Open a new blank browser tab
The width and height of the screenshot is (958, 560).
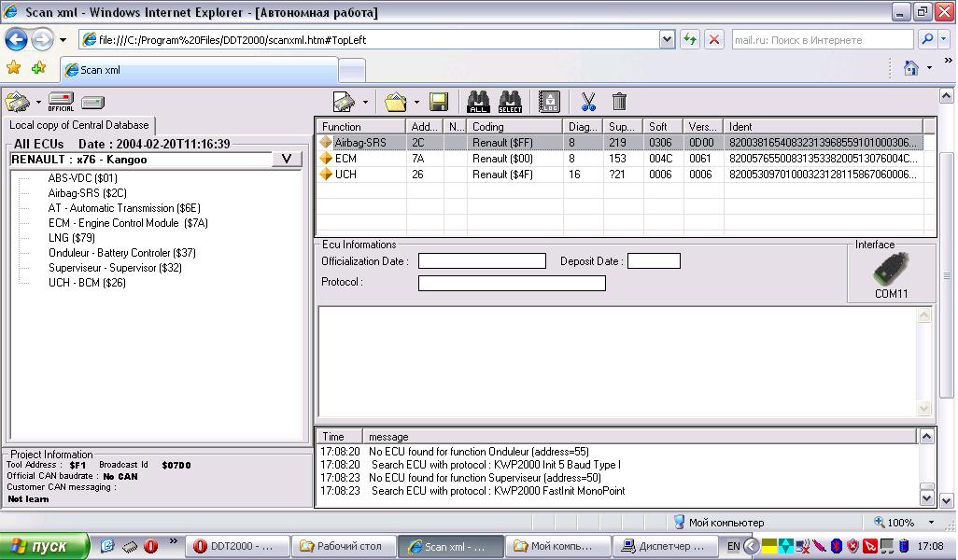coord(352,70)
